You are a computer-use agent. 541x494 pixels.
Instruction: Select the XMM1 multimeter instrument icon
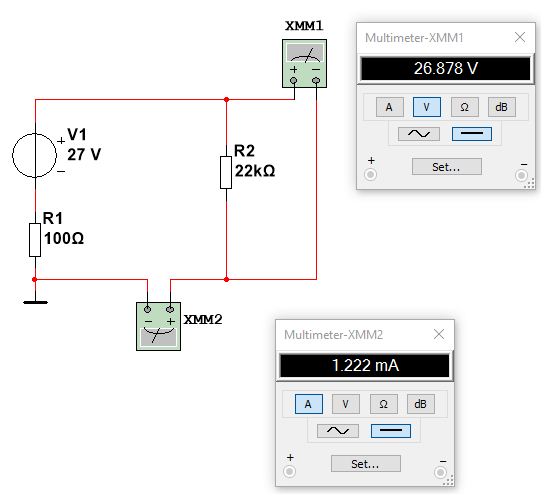[304, 63]
